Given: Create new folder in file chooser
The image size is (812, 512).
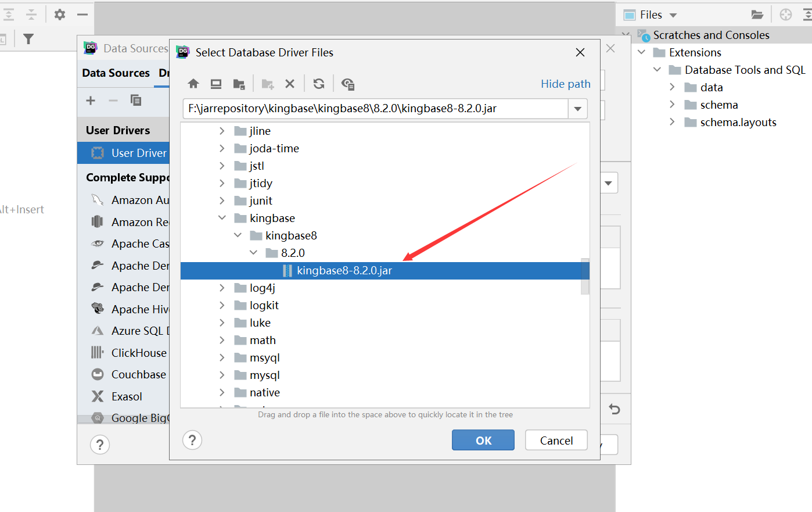Looking at the screenshot, I should tap(268, 84).
